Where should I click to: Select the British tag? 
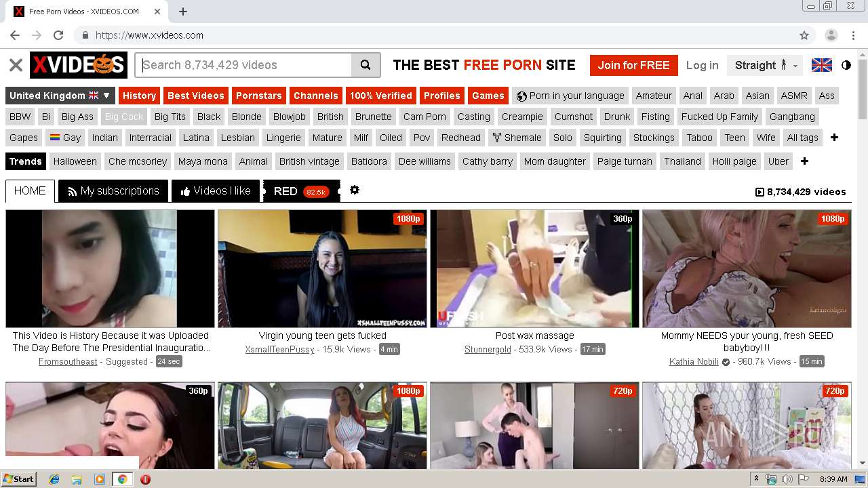[330, 117]
